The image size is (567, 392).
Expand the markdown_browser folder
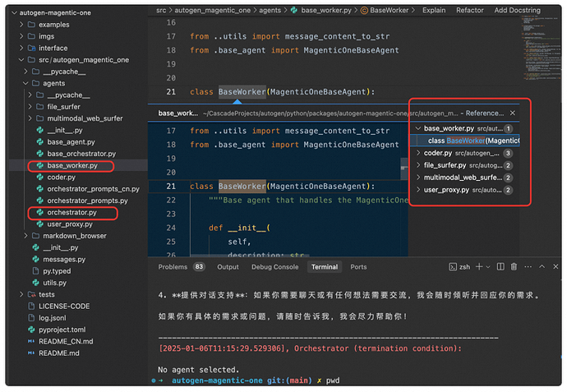[x=28, y=236]
